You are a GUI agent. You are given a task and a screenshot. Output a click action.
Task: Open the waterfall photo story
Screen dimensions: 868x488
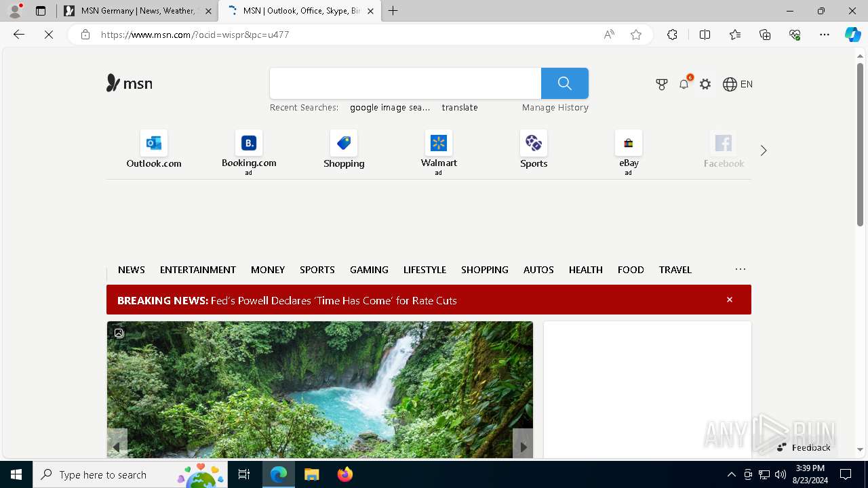(319, 390)
